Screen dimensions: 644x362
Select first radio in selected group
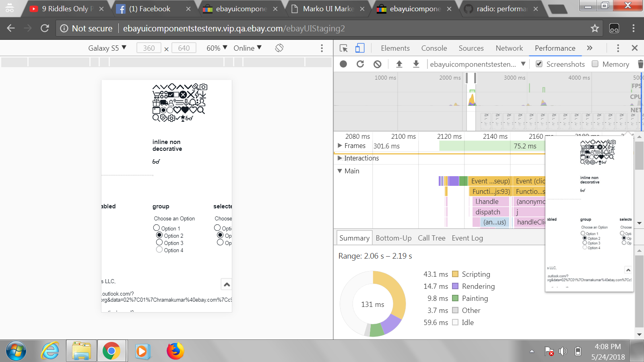point(217,228)
